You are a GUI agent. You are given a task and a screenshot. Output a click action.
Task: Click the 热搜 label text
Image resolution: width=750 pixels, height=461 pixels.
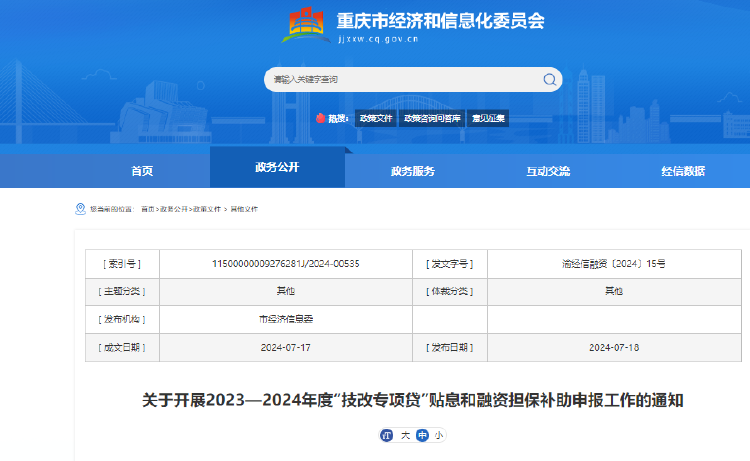338,118
